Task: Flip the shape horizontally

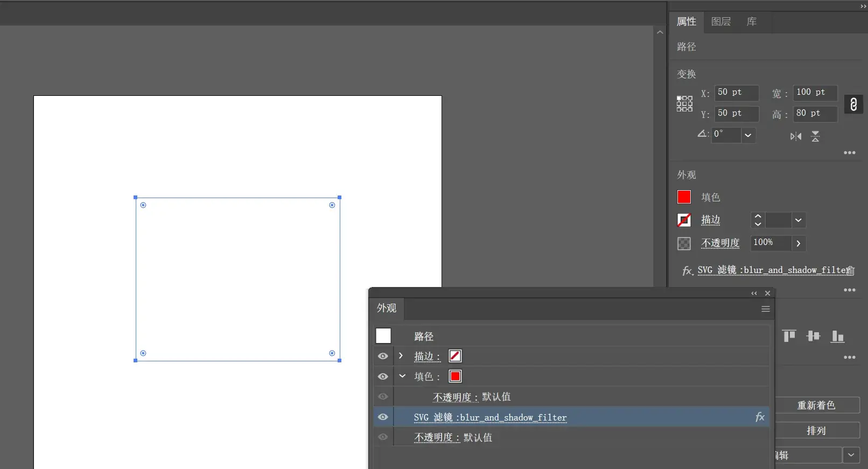Action: pyautogui.click(x=796, y=136)
